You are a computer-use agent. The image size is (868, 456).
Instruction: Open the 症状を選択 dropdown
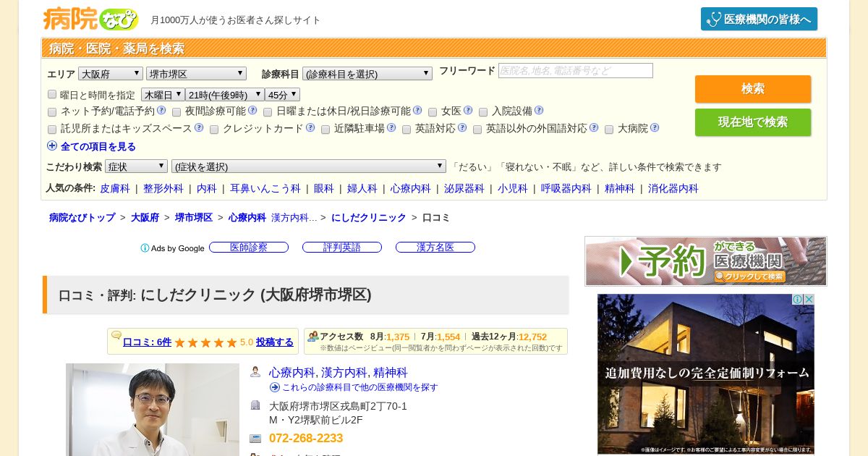point(309,166)
